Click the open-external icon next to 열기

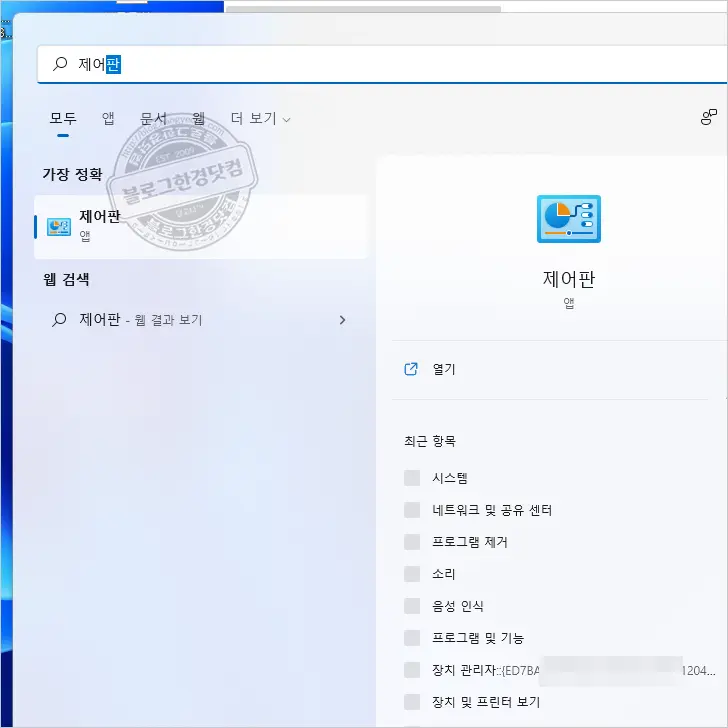411,369
